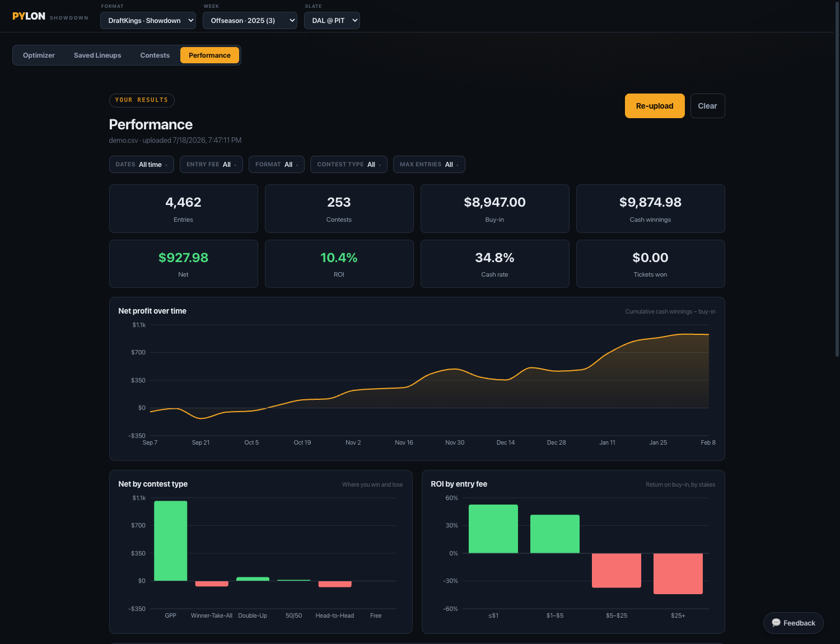Screen dimensions: 840x644
Task: Click the 50/50 axis label
Action: click(293, 615)
